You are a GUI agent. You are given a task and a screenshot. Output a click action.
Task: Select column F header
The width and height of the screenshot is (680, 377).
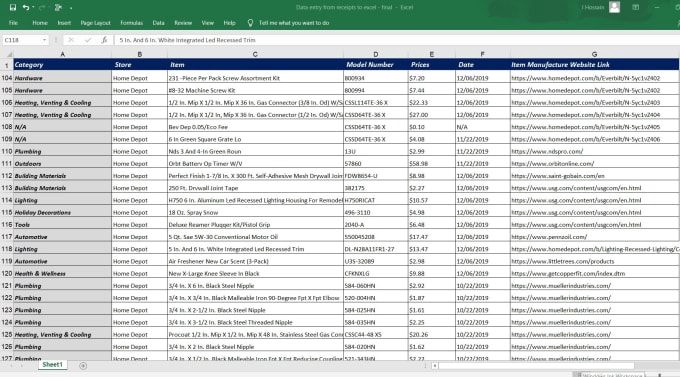tap(482, 54)
